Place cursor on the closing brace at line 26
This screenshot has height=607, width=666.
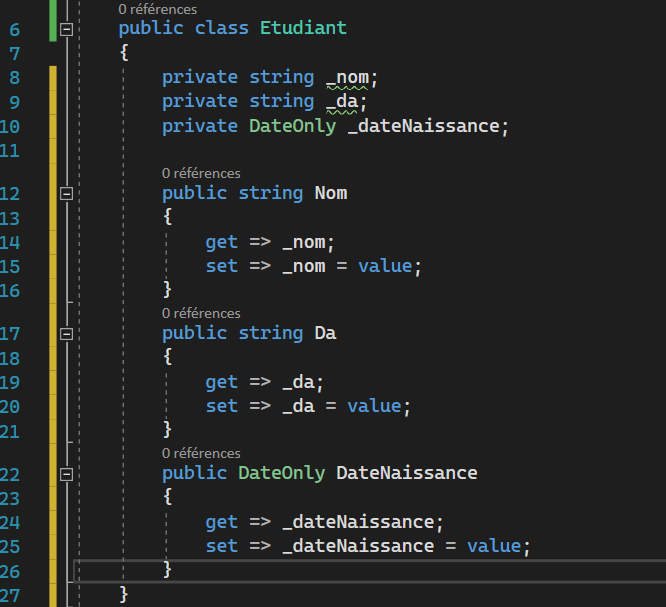167,569
